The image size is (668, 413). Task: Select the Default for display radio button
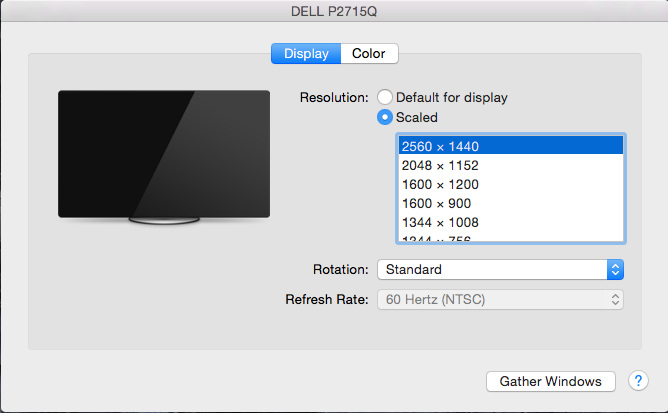(385, 97)
